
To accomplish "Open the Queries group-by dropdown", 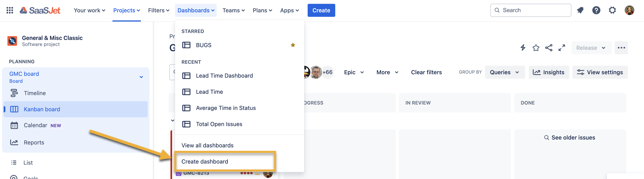I will [x=504, y=72].
